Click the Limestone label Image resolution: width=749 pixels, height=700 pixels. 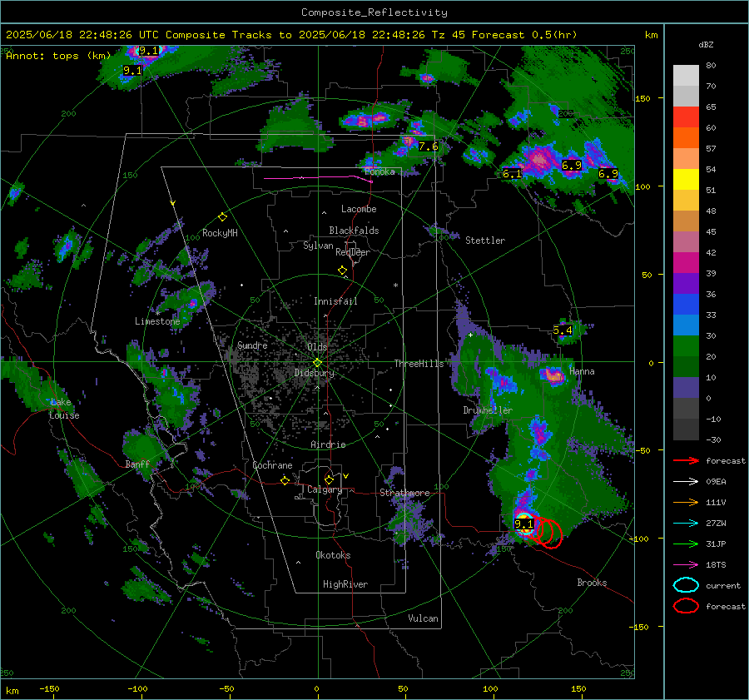click(157, 321)
